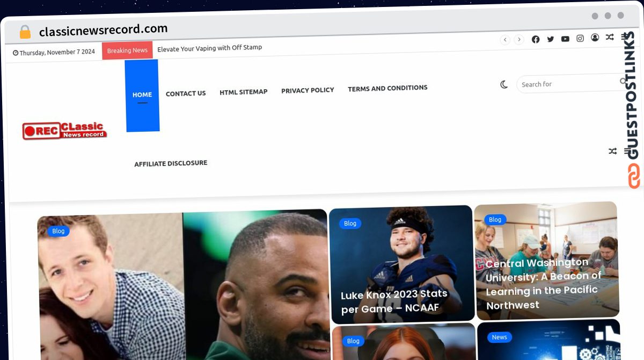Image resolution: width=644 pixels, height=360 pixels.
Task: Open the Affiliate Disclosure menu item
Action: (171, 163)
